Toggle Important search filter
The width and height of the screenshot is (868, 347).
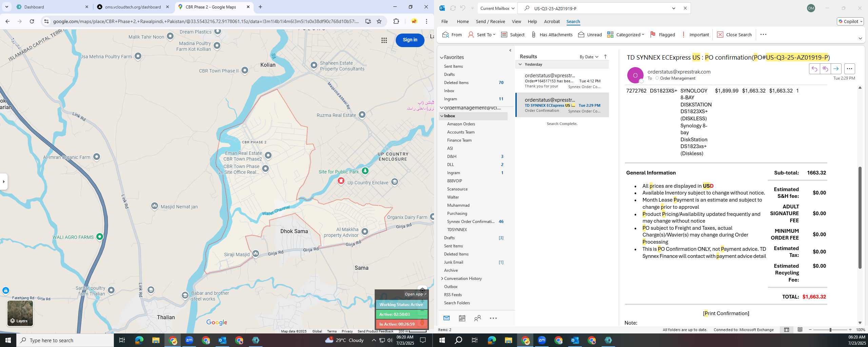(695, 35)
